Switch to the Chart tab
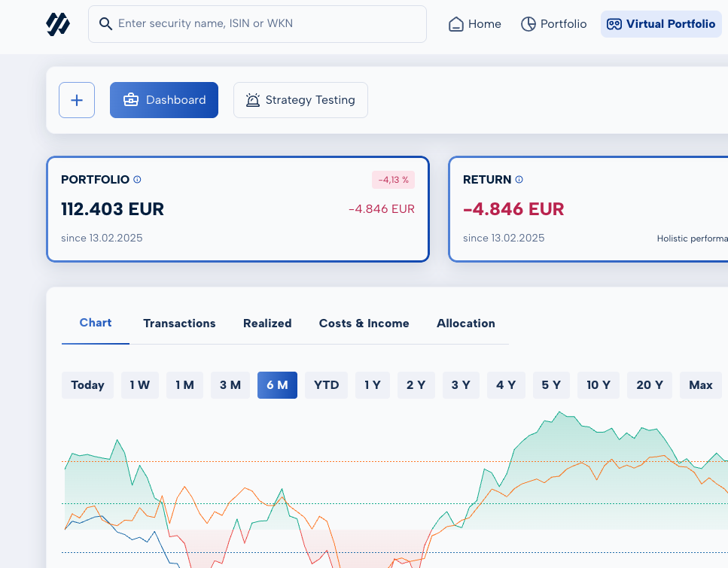Screen dimensions: 728x568 click(x=95, y=323)
